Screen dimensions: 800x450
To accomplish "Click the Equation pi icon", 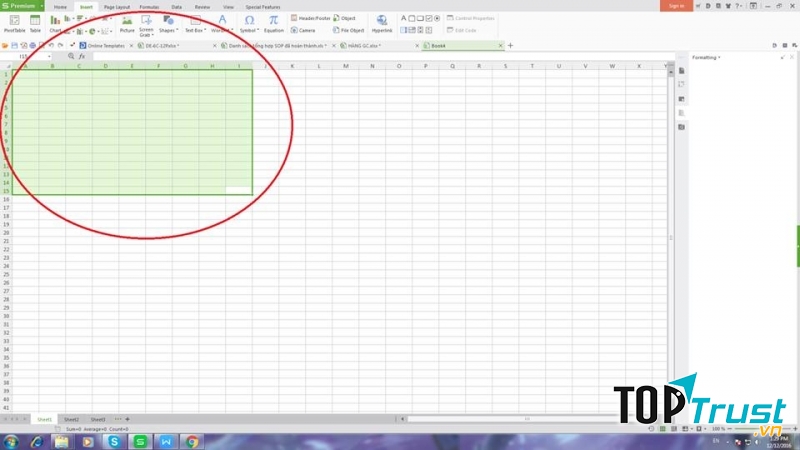I will coord(273,22).
